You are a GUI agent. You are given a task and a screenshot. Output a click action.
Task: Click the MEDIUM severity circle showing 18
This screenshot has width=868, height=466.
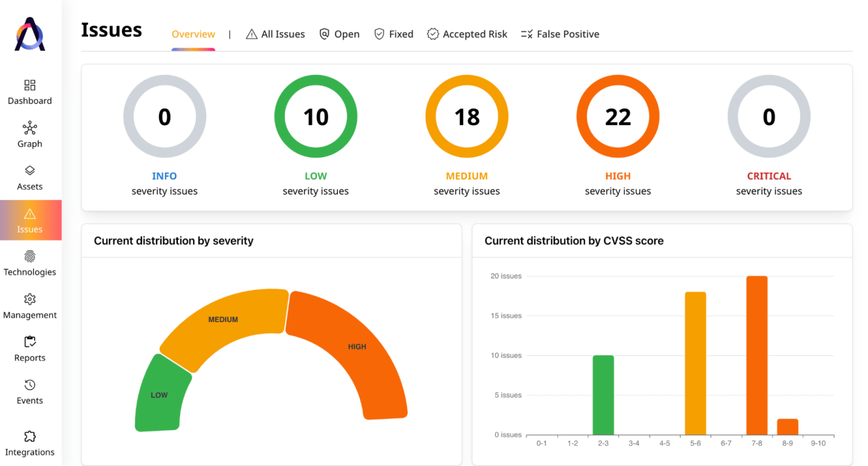(467, 117)
